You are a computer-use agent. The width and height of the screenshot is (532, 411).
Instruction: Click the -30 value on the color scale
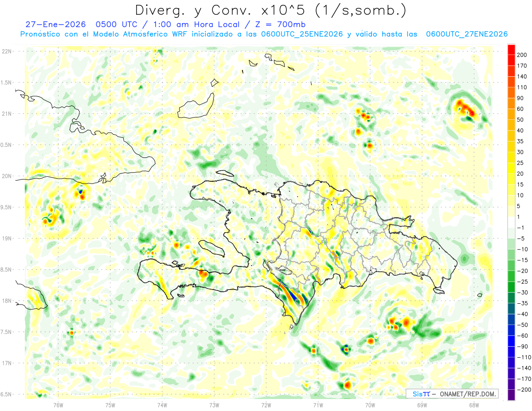[x=523, y=293]
